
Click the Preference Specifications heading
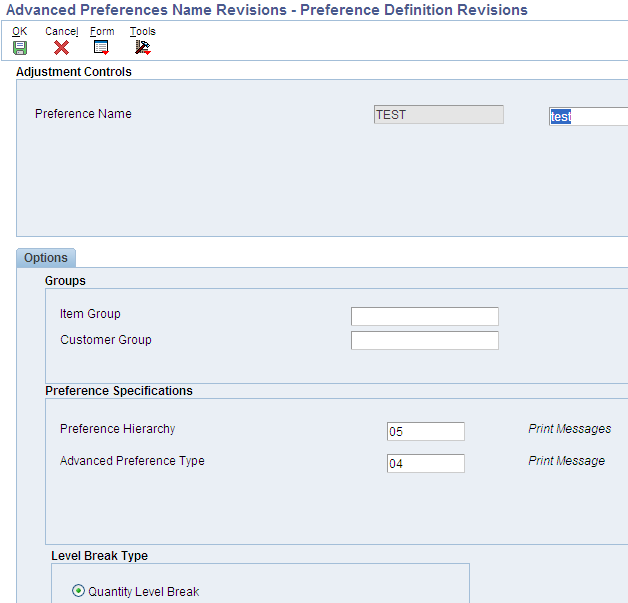[x=119, y=391]
